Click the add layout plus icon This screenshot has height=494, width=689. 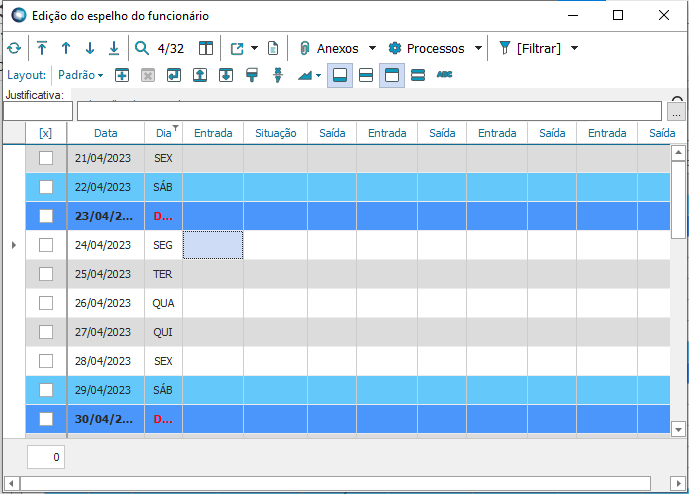122,75
